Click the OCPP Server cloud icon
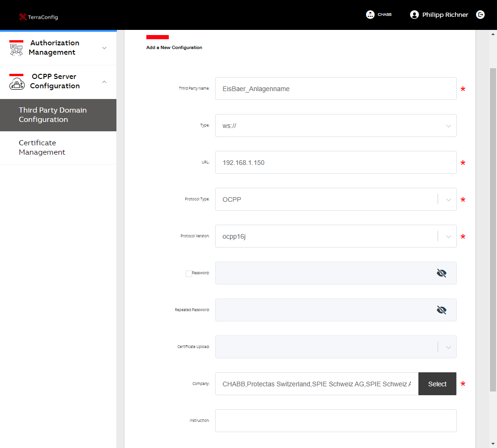The height and width of the screenshot is (448, 497). [x=17, y=82]
